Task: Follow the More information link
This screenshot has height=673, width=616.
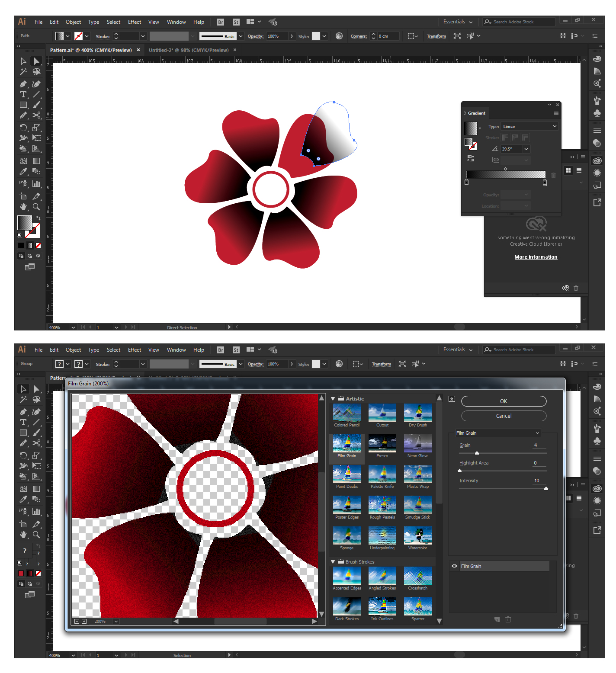Action: pos(536,257)
